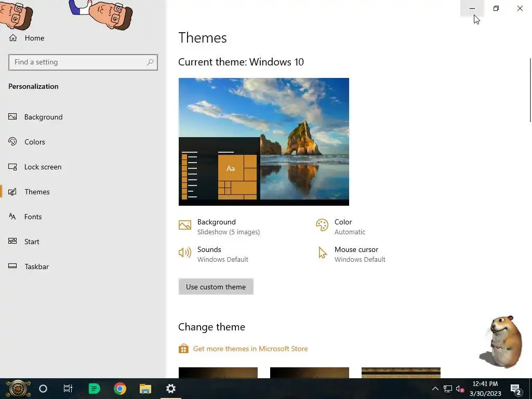This screenshot has width=532, height=399.
Task: Restore down the Settings window
Action: (496, 8)
